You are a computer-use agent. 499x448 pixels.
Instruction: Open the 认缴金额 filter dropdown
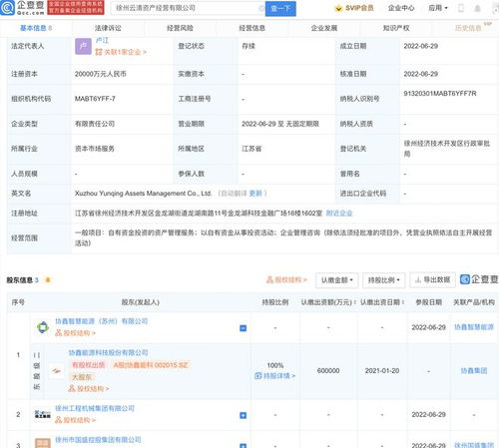coord(337,280)
